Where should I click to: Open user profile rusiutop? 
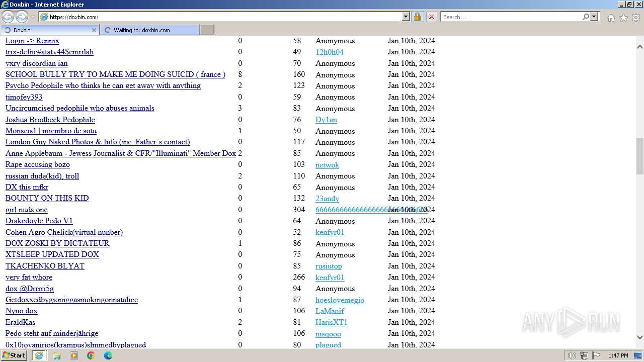click(329, 266)
